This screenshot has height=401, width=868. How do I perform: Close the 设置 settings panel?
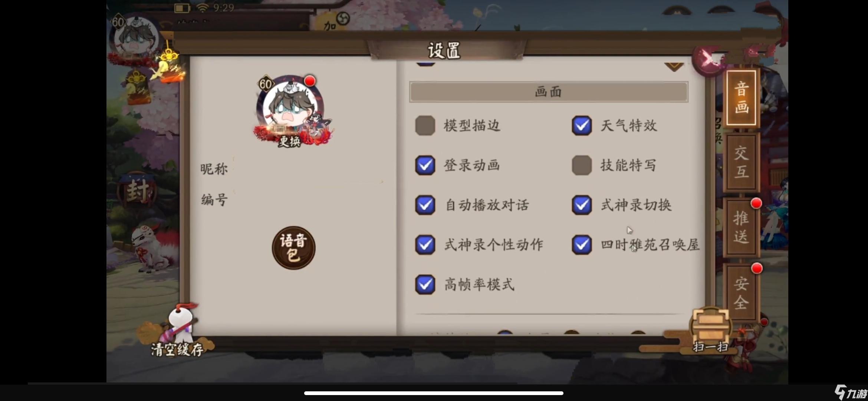(x=708, y=60)
